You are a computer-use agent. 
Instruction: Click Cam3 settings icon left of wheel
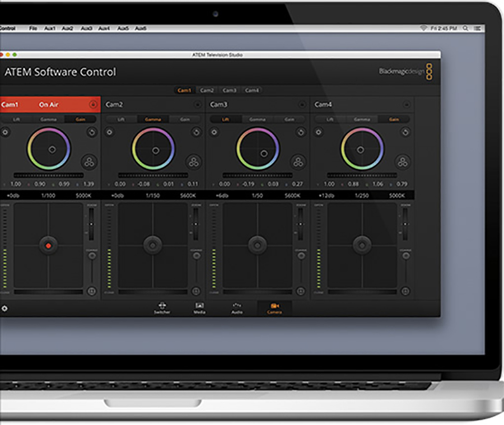point(214,132)
